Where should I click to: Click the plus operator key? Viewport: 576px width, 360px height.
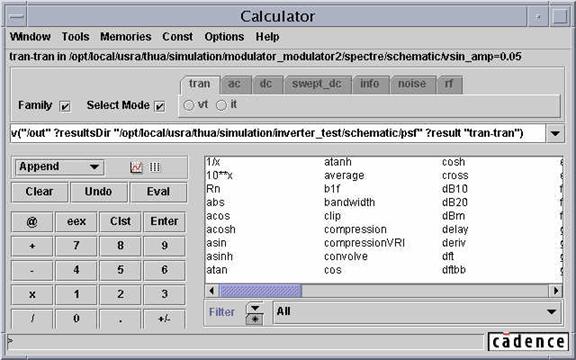pyautogui.click(x=32, y=246)
